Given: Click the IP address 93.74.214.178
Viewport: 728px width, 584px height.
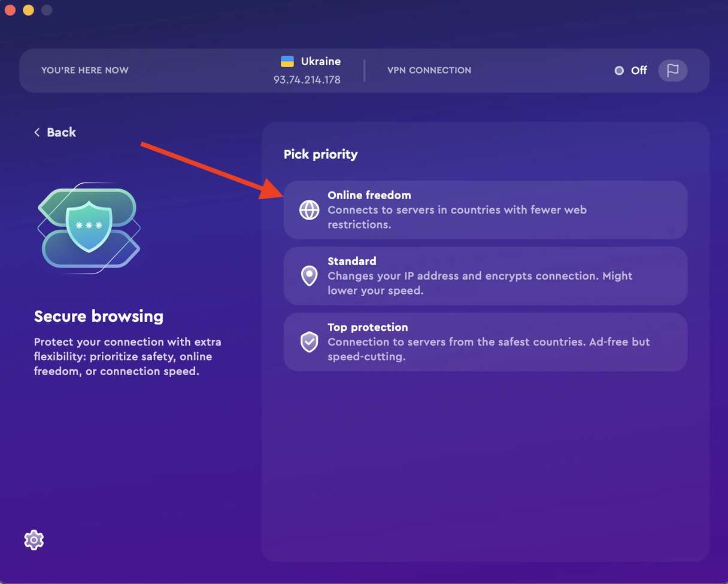Looking at the screenshot, I should 307,80.
